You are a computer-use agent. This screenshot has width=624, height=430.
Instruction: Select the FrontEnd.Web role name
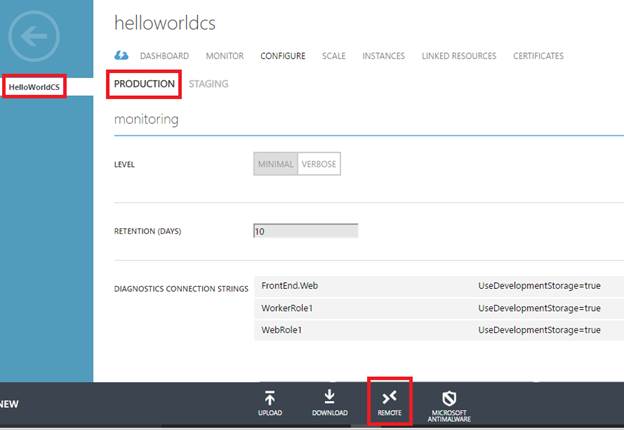pyautogui.click(x=289, y=286)
